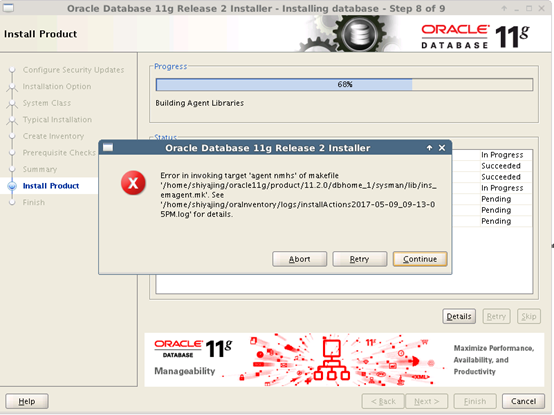Select Installation Option step
The image size is (554, 415).
coord(57,87)
